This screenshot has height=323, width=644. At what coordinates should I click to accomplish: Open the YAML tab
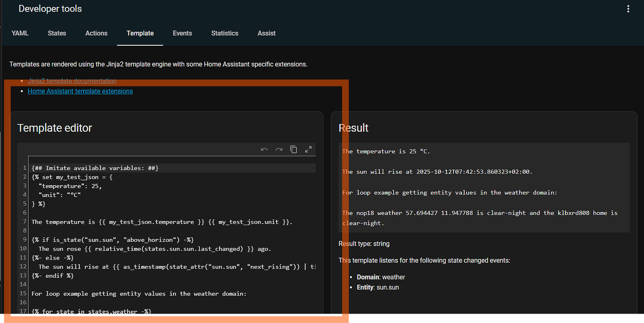point(20,33)
